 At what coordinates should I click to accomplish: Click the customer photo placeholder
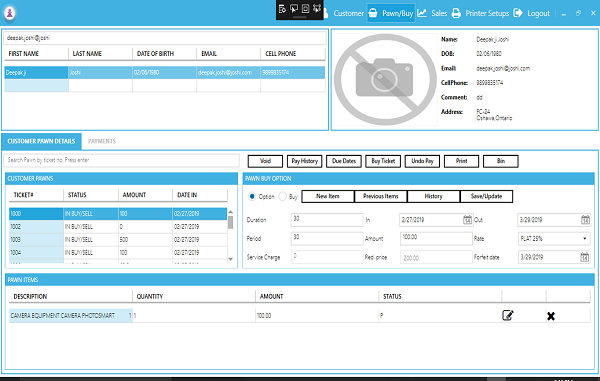click(385, 79)
